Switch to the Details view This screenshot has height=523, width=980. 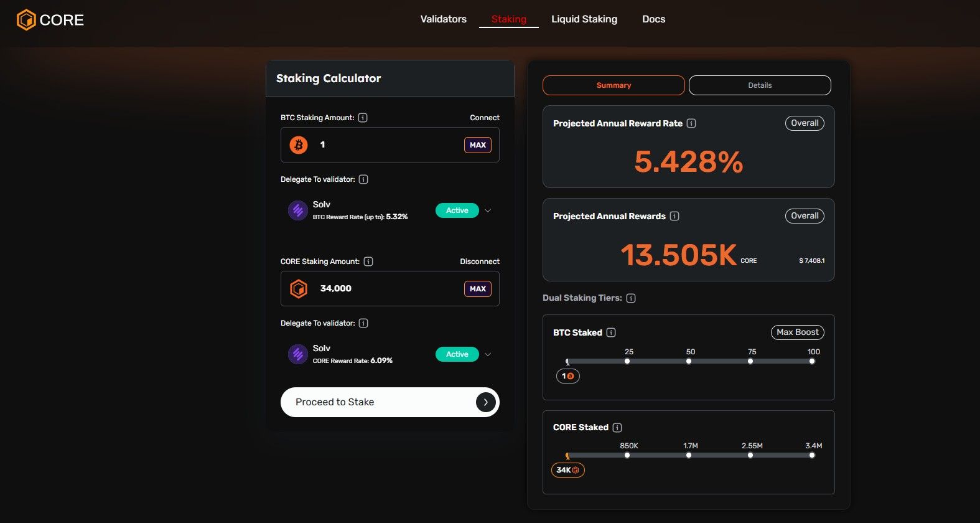click(760, 85)
